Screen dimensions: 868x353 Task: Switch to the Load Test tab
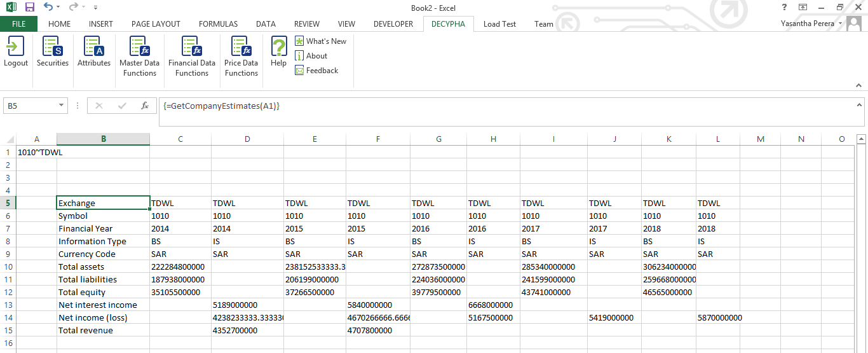point(499,24)
